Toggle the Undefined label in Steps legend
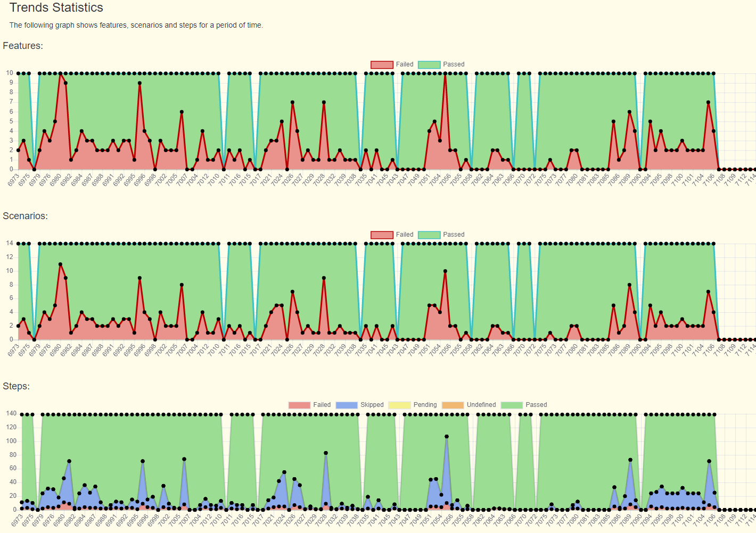The height and width of the screenshot is (533, 756). [x=481, y=405]
